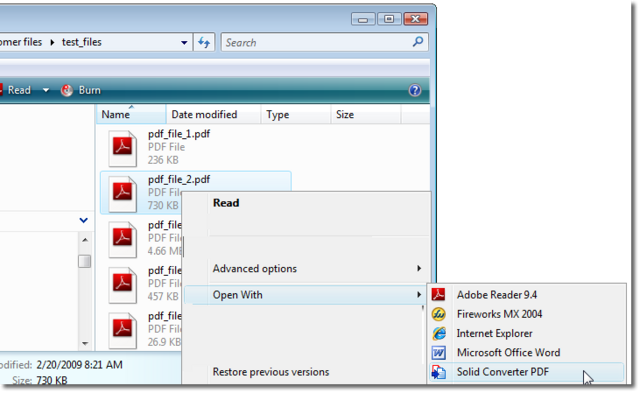
Task: Click the Adobe Reader 9.4 icon in submenu
Action: (439, 295)
